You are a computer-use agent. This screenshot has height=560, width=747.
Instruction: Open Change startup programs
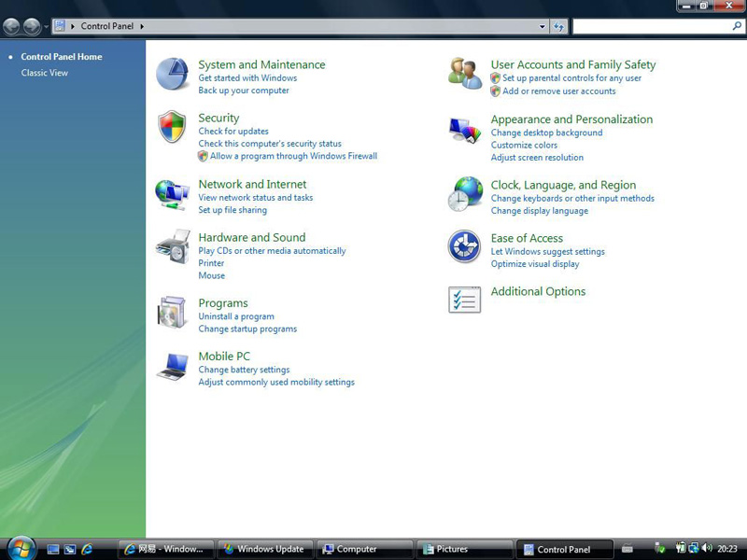click(247, 329)
